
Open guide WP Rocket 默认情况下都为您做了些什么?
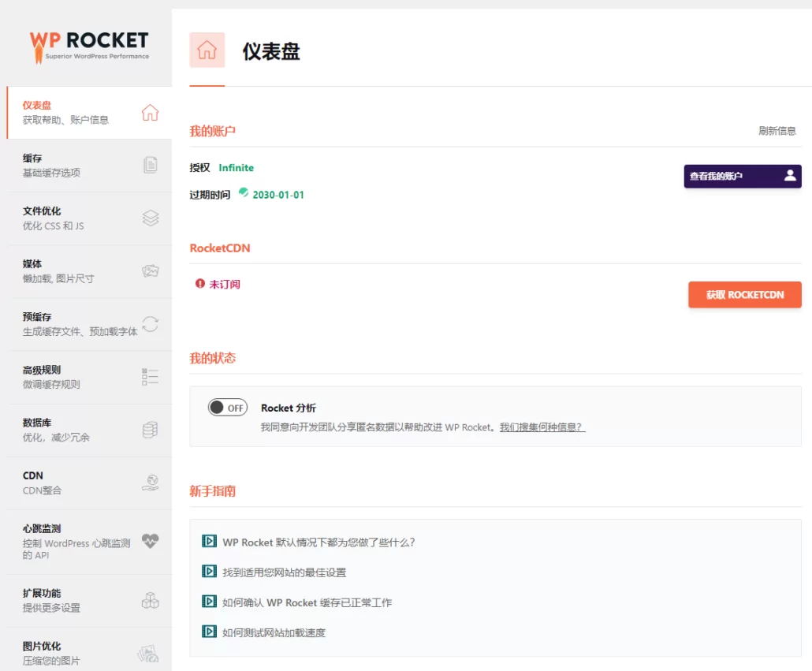click(x=318, y=542)
